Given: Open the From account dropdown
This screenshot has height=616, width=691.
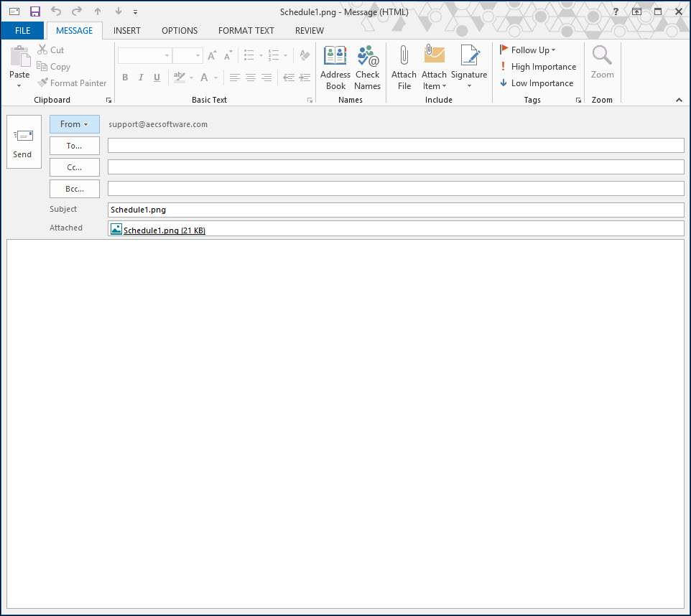Looking at the screenshot, I should 74,124.
